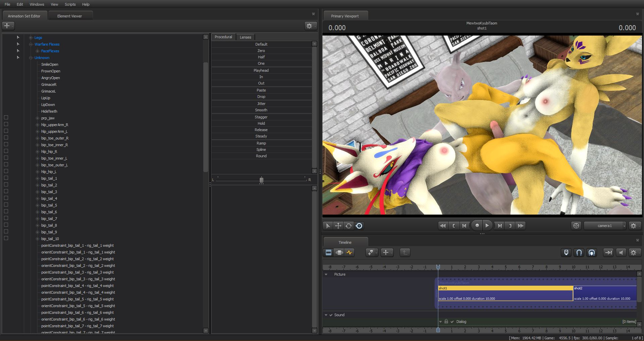Viewport: 644px width, 341px height.
Task: Click the timeline up-arrow button
Action: (x=405, y=252)
